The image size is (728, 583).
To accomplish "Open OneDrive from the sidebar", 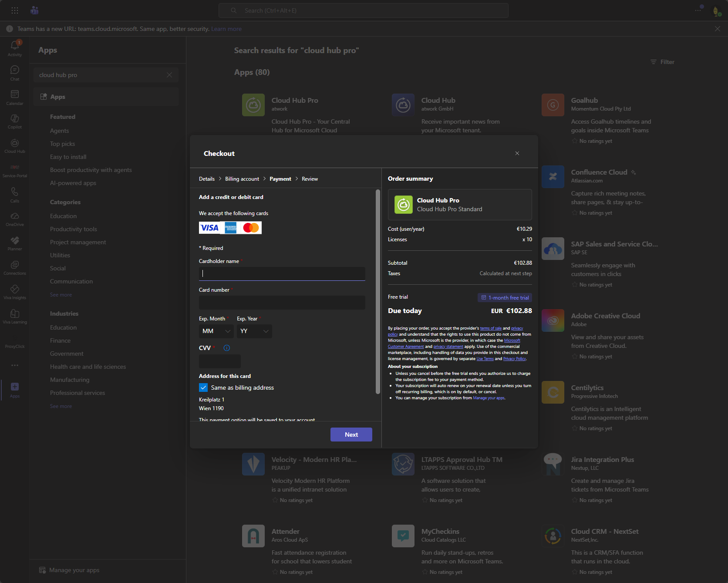I will click(x=15, y=219).
